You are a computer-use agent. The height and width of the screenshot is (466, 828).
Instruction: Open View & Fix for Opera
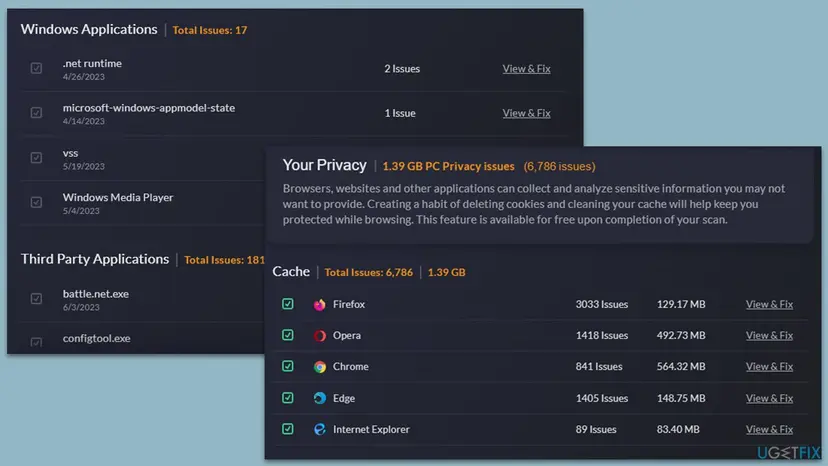coord(769,335)
